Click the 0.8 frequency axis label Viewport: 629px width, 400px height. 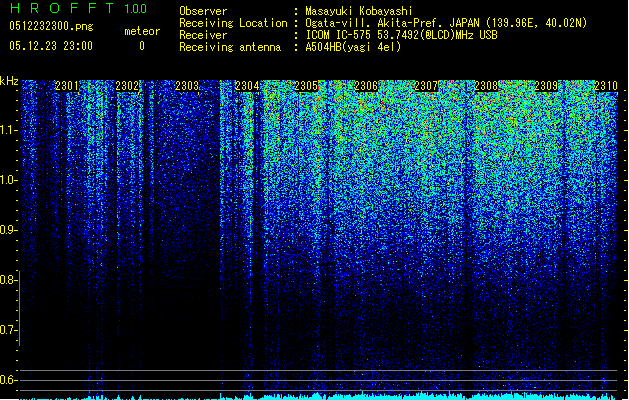pyautogui.click(x=8, y=280)
